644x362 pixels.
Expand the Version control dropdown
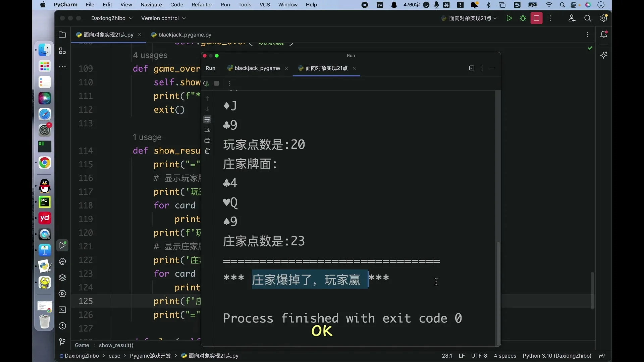(x=163, y=18)
